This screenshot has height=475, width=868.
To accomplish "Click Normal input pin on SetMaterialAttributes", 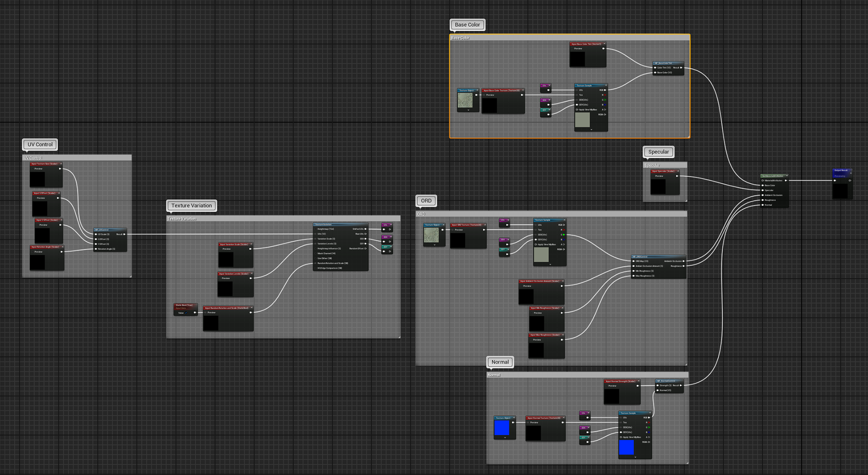I will [763, 205].
